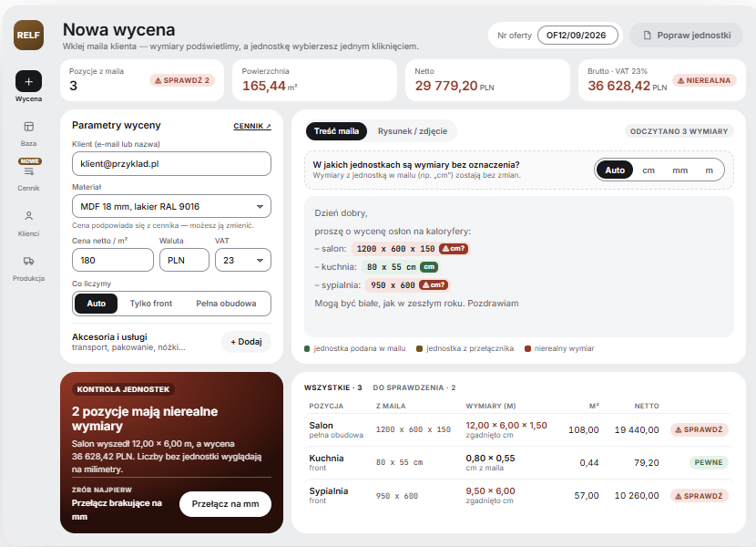Click the RELF logo icon
The image size is (756, 547).
pyautogui.click(x=28, y=36)
